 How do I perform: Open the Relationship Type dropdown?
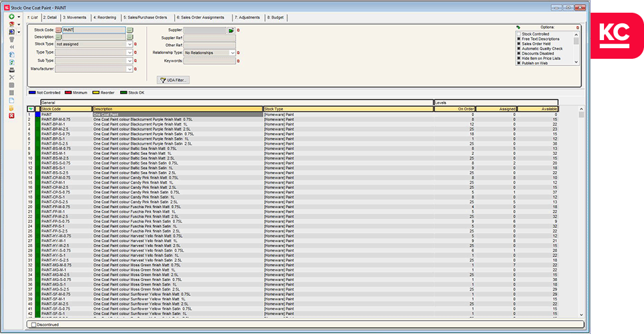pyautogui.click(x=233, y=53)
